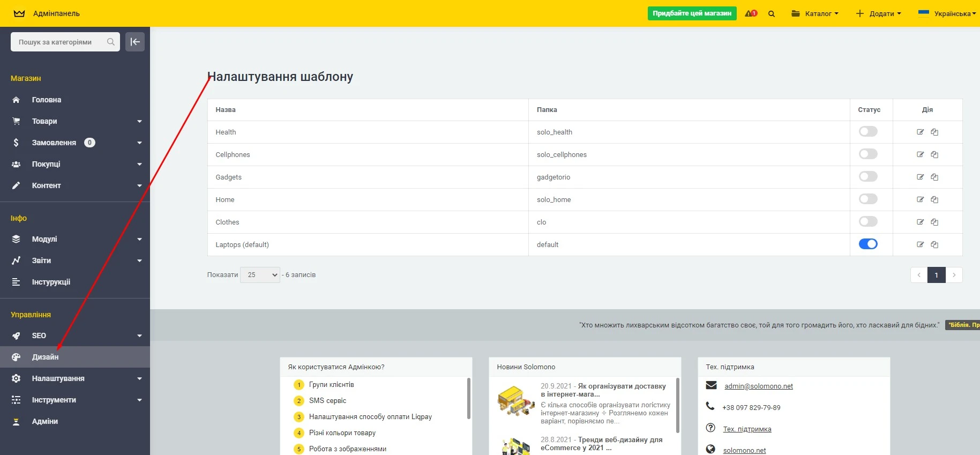Click the search magnifier in top bar

point(772,14)
